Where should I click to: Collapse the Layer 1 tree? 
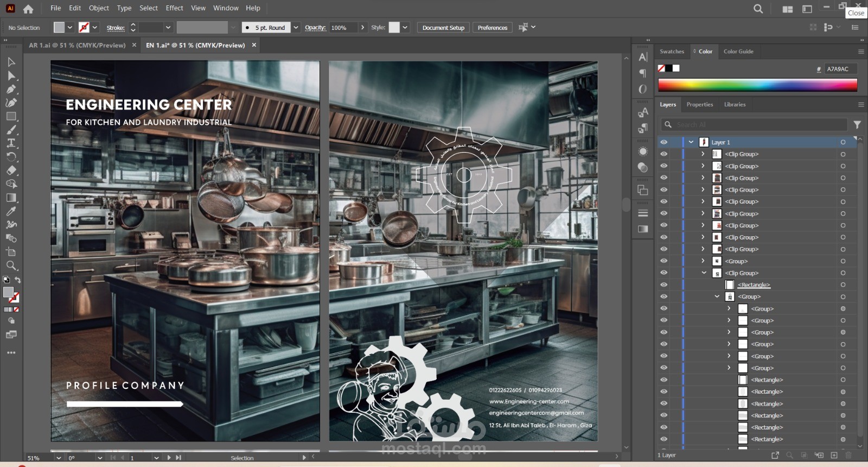[x=691, y=142]
